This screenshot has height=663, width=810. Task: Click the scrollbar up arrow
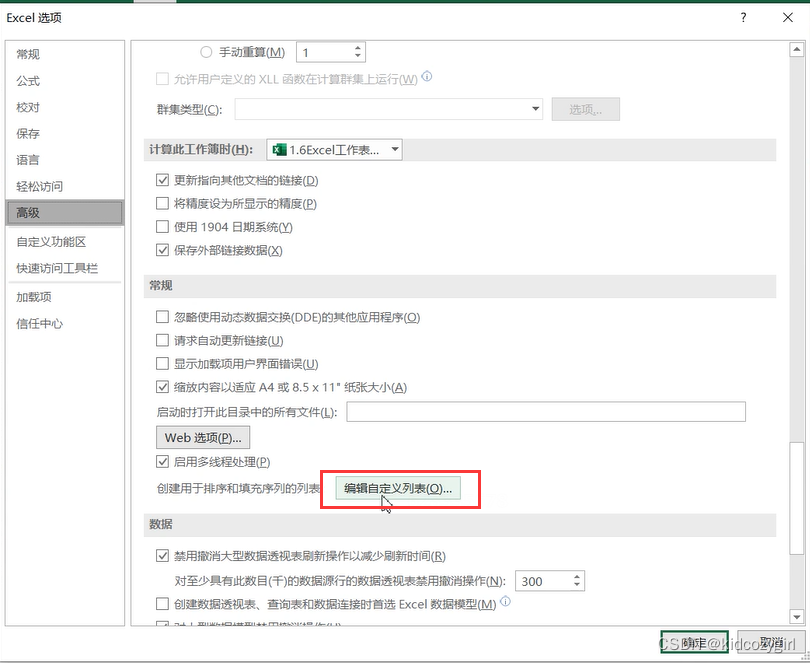(797, 50)
